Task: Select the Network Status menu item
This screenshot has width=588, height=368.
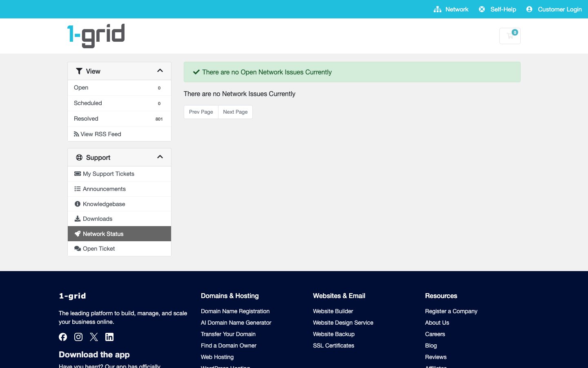Action: [x=119, y=234]
